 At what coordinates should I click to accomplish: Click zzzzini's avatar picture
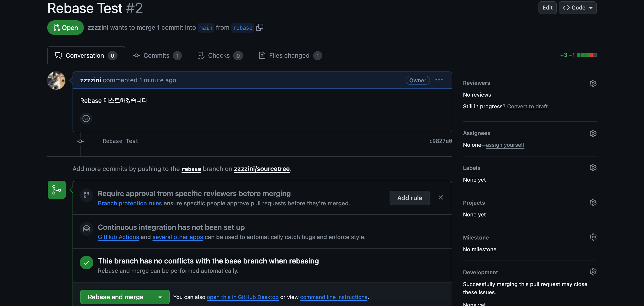coord(56,80)
